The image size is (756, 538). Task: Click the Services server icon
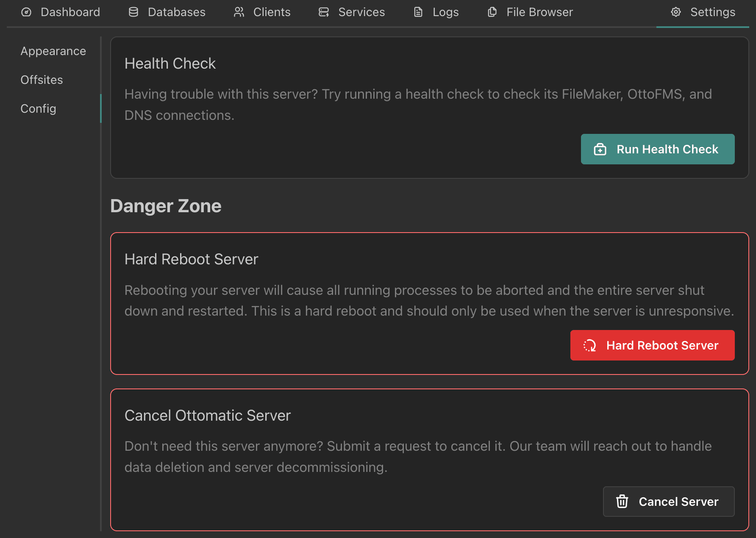pyautogui.click(x=324, y=12)
